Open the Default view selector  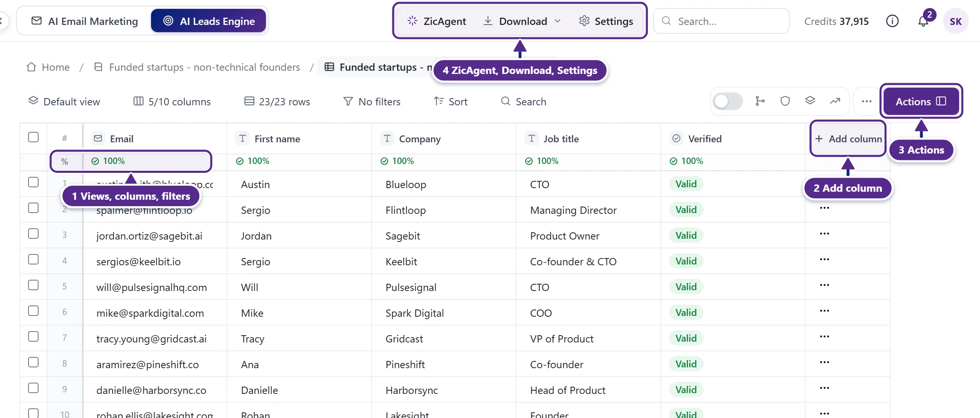[64, 102]
